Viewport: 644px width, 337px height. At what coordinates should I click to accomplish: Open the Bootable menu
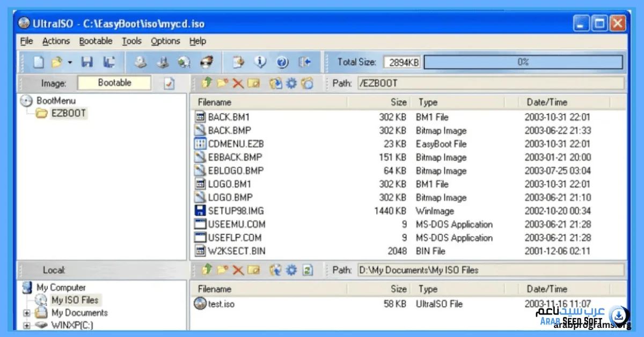click(96, 41)
